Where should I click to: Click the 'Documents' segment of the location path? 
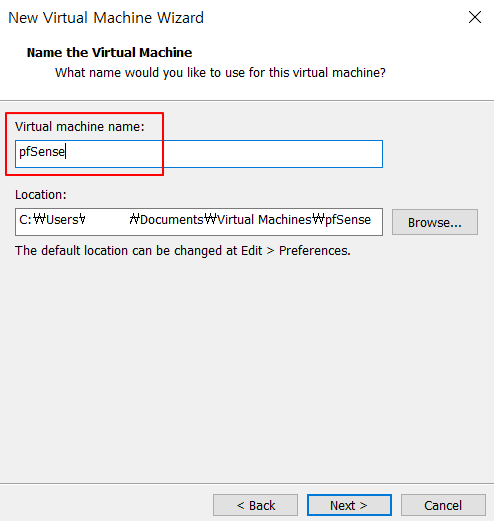point(172,220)
